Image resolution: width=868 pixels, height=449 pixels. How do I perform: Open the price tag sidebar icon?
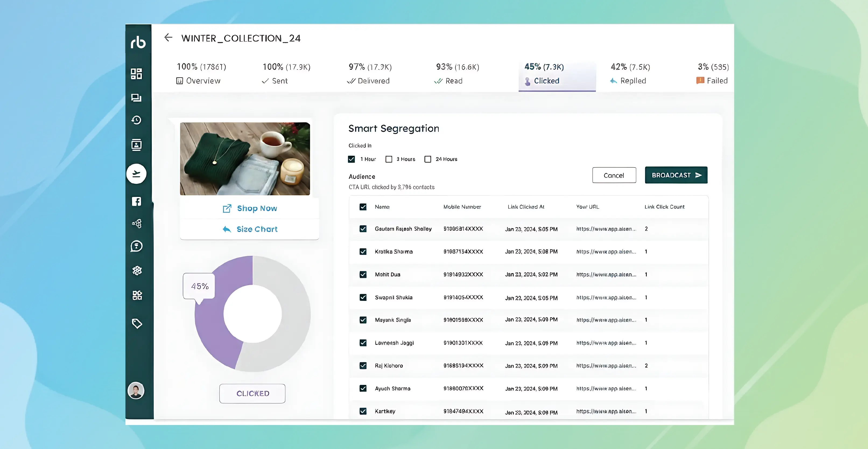click(x=137, y=323)
